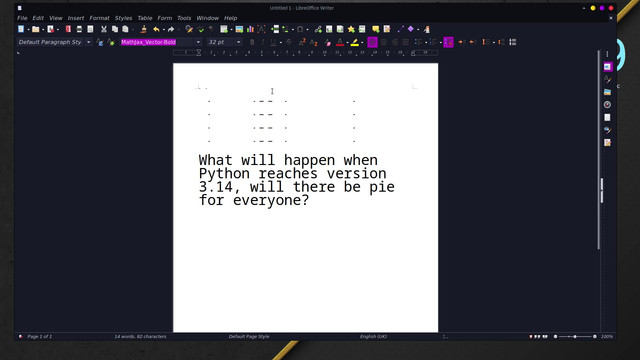Viewport: 640px width, 360px height.
Task: Expand the Default Paragraph Style dropdown
Action: [89, 42]
